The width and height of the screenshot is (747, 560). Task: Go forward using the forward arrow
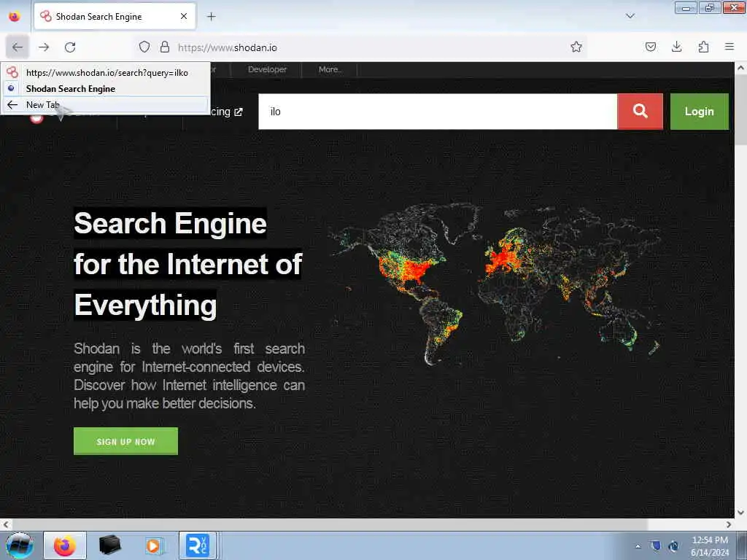tap(44, 47)
